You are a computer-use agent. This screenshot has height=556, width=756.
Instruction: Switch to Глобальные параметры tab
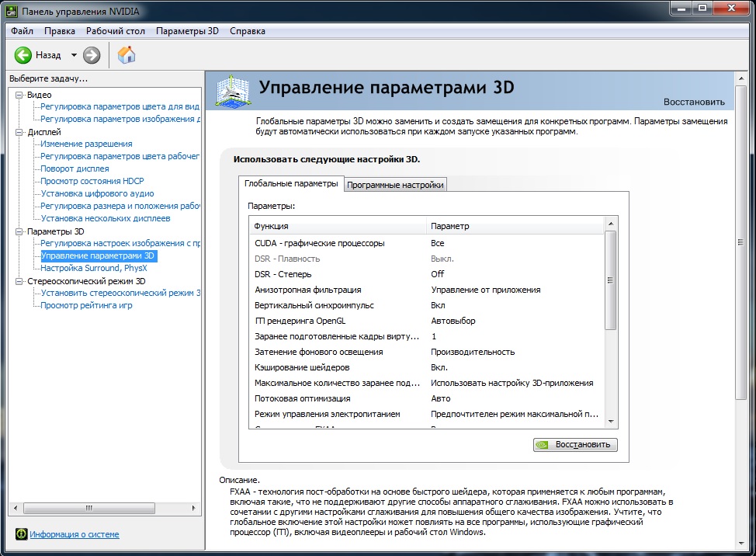point(291,184)
